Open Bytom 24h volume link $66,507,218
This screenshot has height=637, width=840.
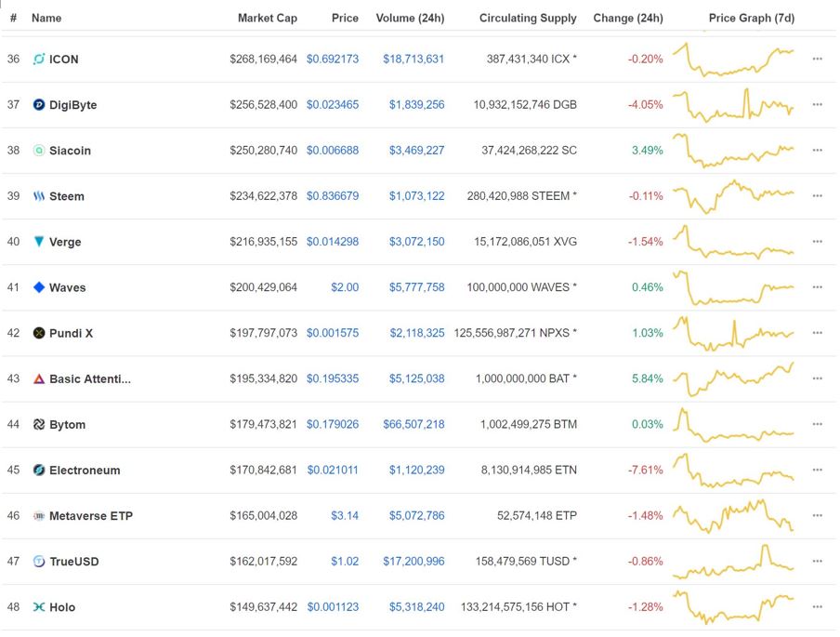pos(413,424)
